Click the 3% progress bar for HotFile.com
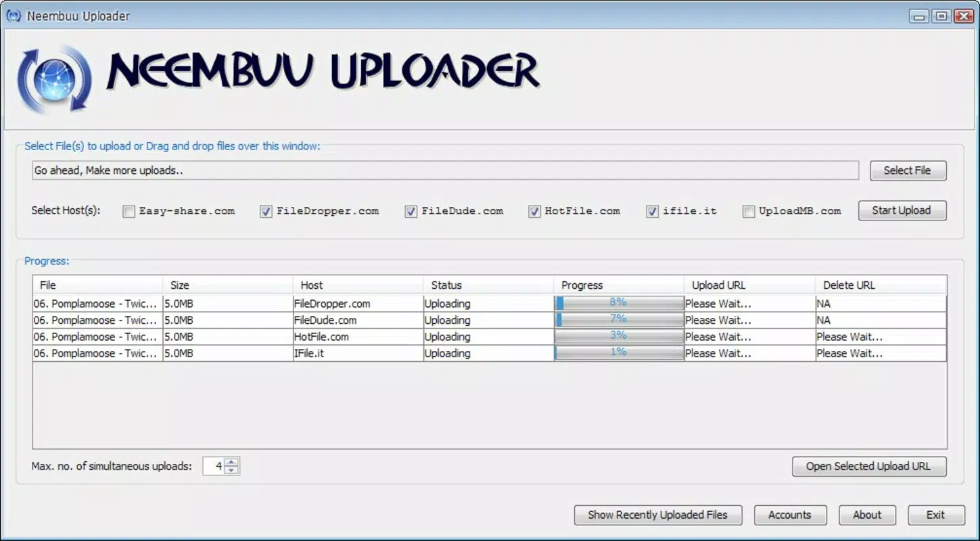 (x=619, y=336)
